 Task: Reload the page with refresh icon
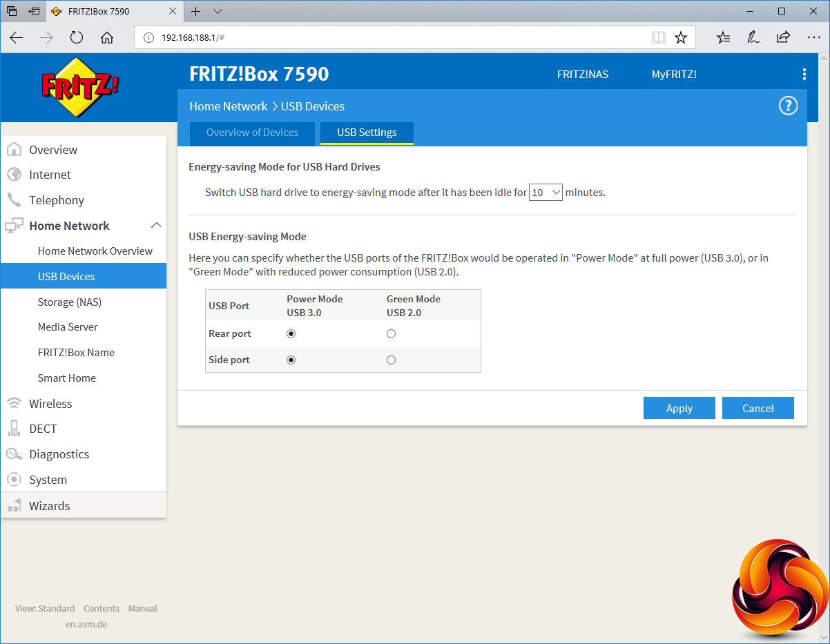point(77,37)
